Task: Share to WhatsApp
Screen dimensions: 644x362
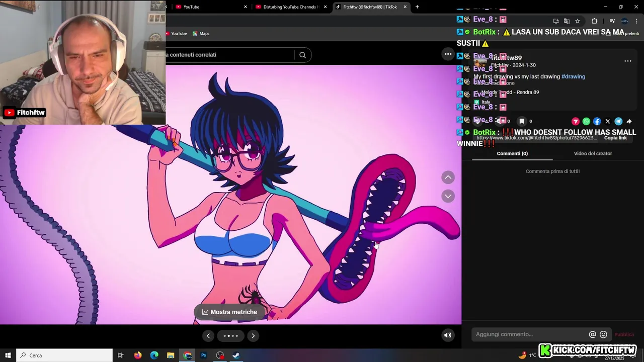Action: [x=586, y=121]
